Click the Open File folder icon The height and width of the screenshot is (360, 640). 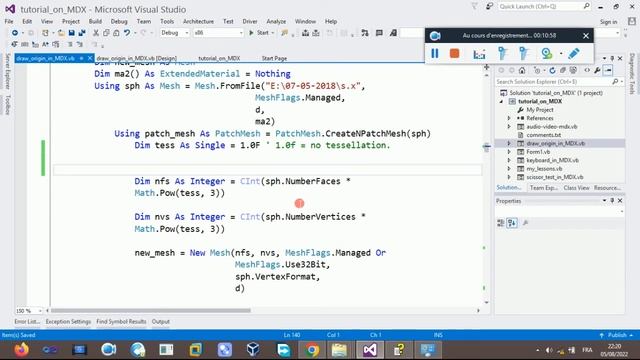click(61, 33)
